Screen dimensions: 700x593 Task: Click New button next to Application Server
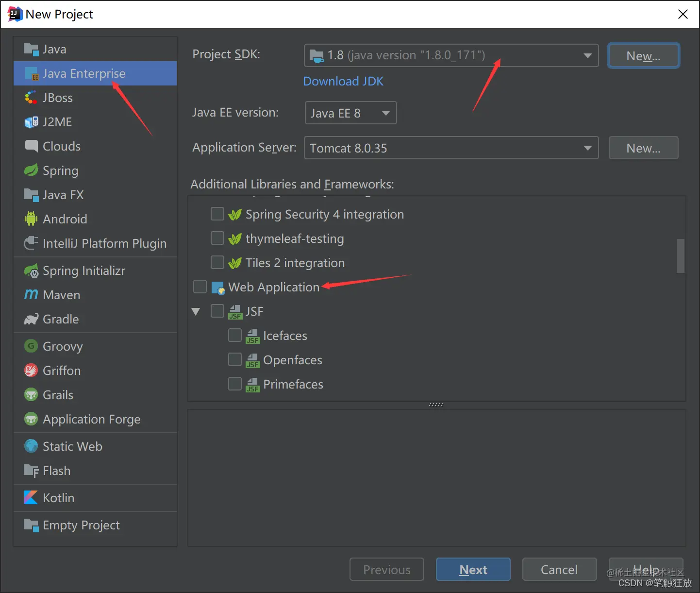pyautogui.click(x=643, y=148)
